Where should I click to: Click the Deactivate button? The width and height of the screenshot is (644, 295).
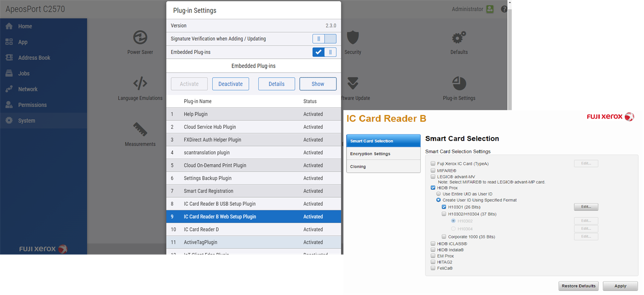230,84
